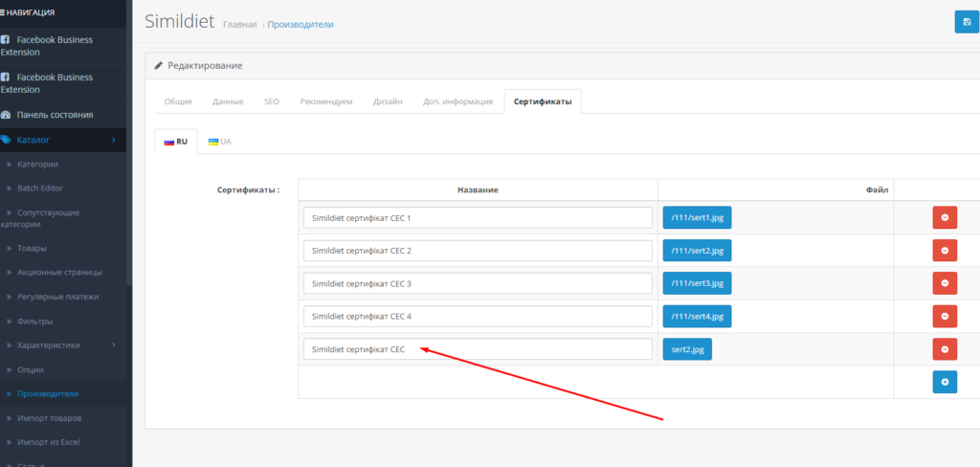The width and height of the screenshot is (980, 467).
Task: Go to Производители breadcrumb link
Action: 301,24
